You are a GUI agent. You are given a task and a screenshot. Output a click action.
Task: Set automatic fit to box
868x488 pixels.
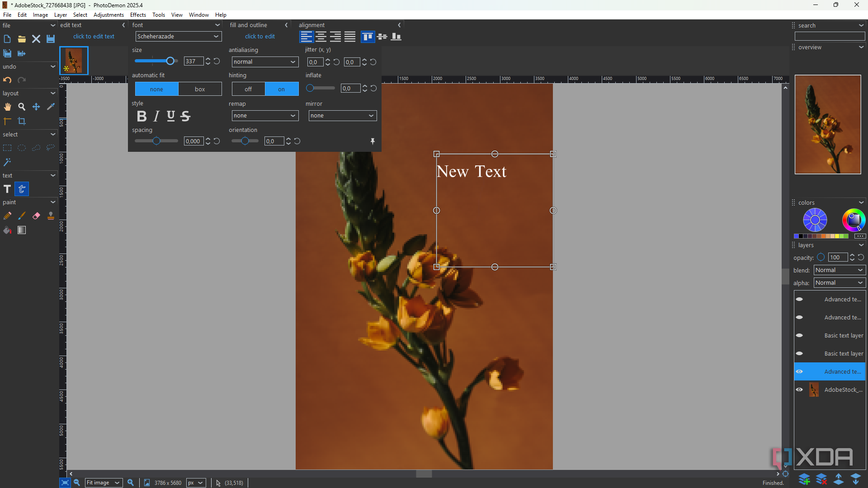pos(200,89)
